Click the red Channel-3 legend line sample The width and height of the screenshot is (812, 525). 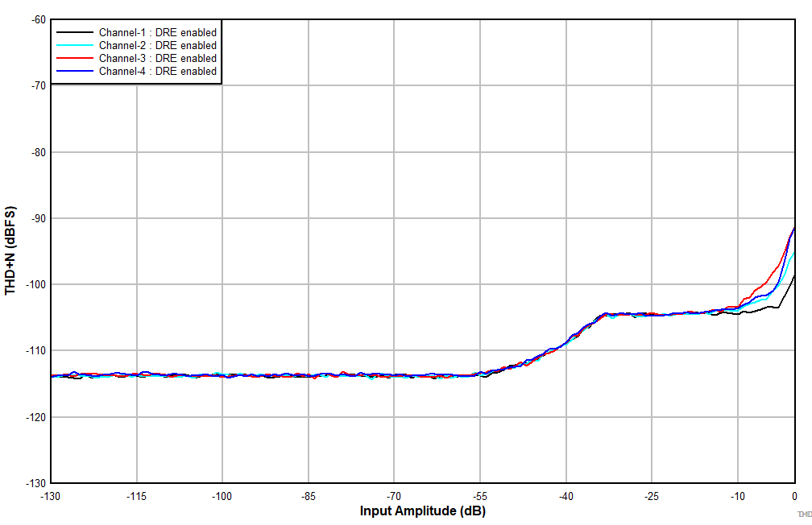coord(74,58)
